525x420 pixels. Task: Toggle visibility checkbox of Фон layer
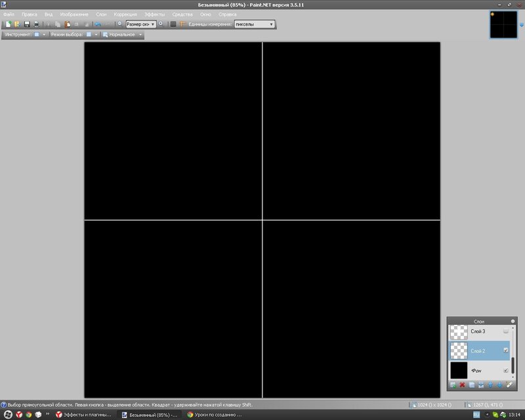click(505, 371)
